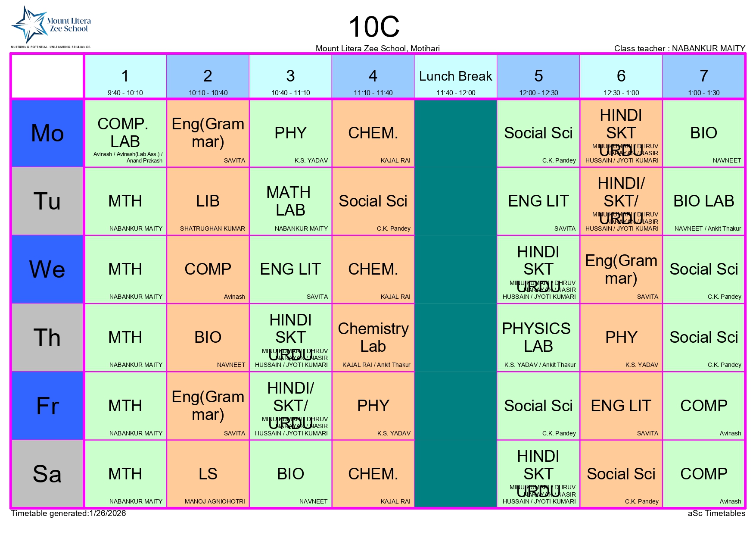756x535 pixels.
Task: Select Wednesday's COMP lesson in period 2
Action: [208, 269]
